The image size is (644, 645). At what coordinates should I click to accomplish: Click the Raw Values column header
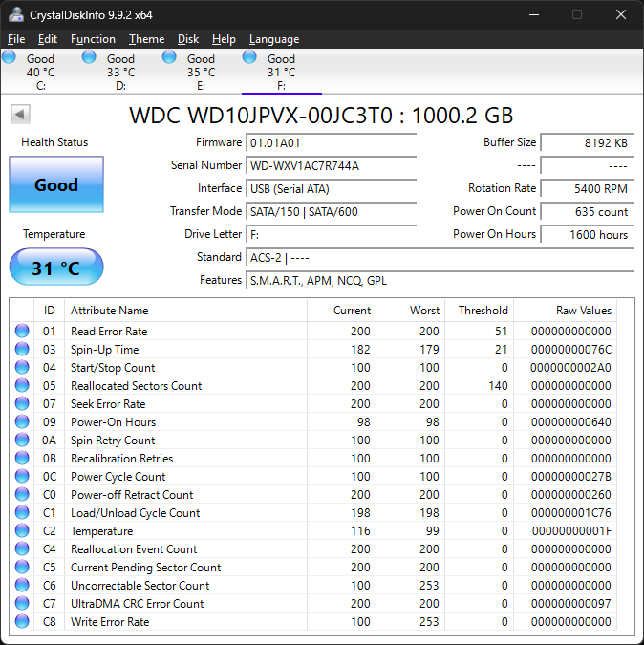pos(565,311)
